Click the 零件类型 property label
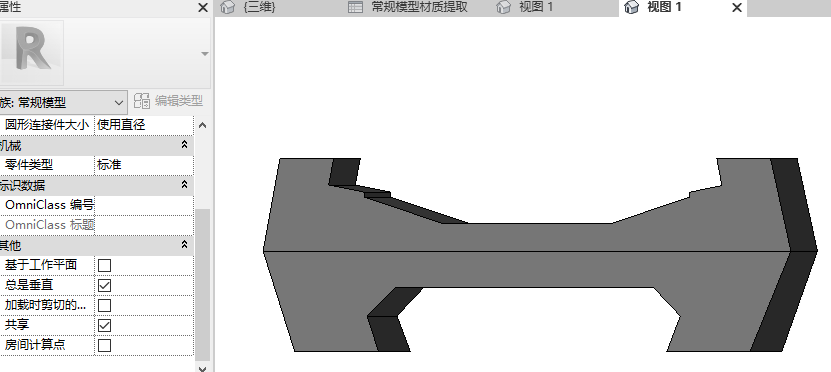The height and width of the screenshot is (372, 831). [29, 165]
